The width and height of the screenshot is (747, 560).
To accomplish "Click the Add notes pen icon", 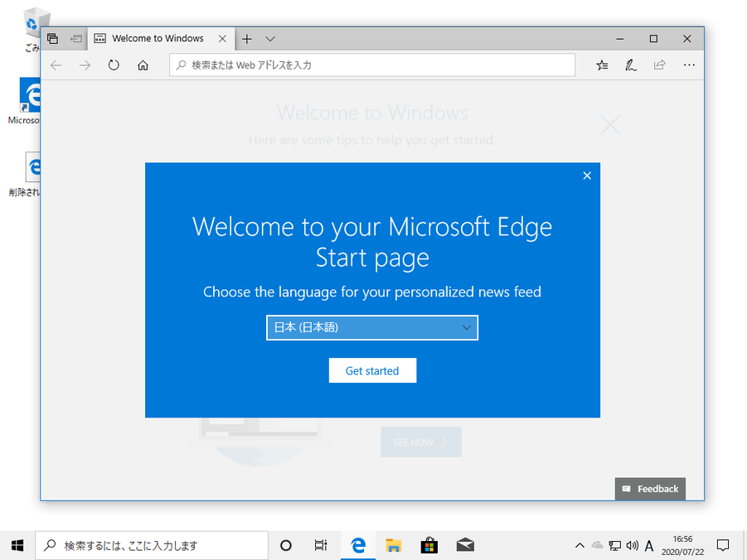I will [x=631, y=65].
